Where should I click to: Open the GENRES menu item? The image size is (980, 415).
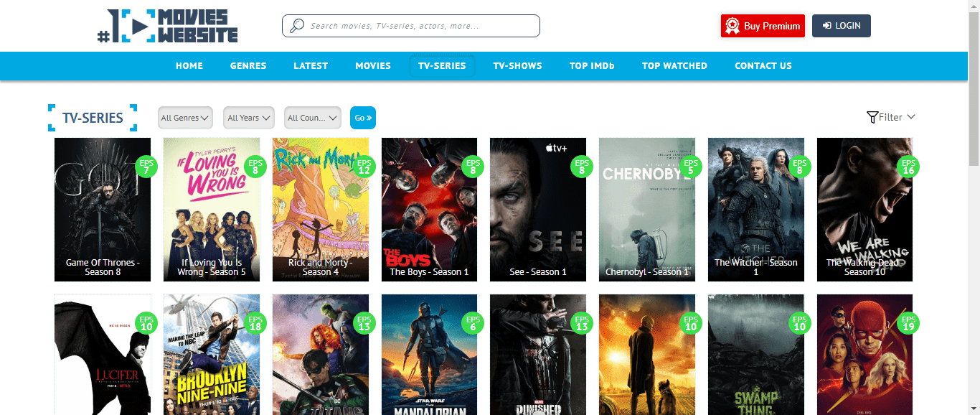[248, 65]
